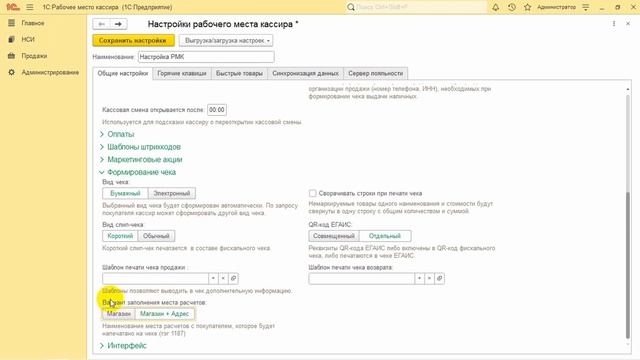Open service settings lines icon
Viewport: 640px width, 360px height.
[586, 7]
